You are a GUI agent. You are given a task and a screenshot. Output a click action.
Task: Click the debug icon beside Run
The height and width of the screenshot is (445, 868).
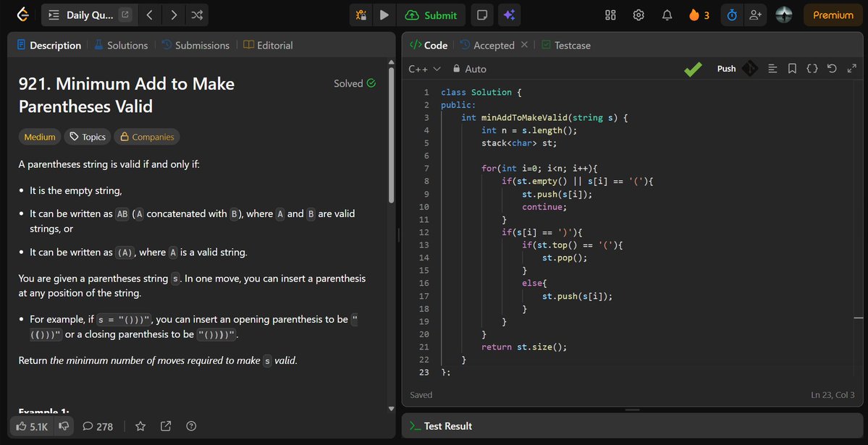pyautogui.click(x=361, y=15)
